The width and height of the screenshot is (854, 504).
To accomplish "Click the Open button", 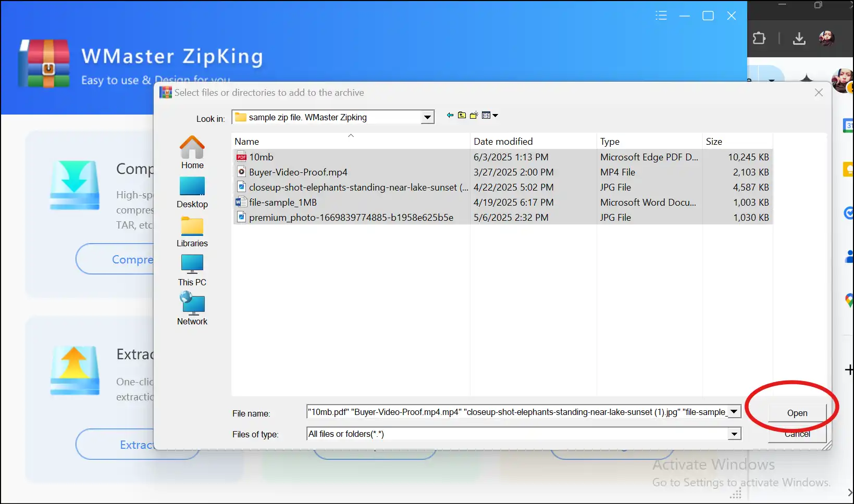I will pyautogui.click(x=797, y=413).
